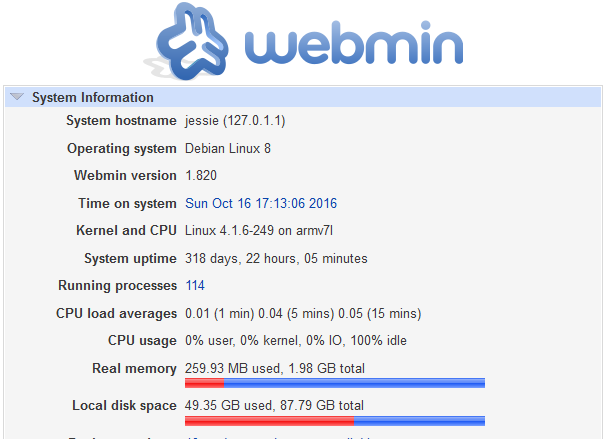The image size is (605, 439).
Task: Click the blue free portion of disk bar
Action: click(419, 421)
